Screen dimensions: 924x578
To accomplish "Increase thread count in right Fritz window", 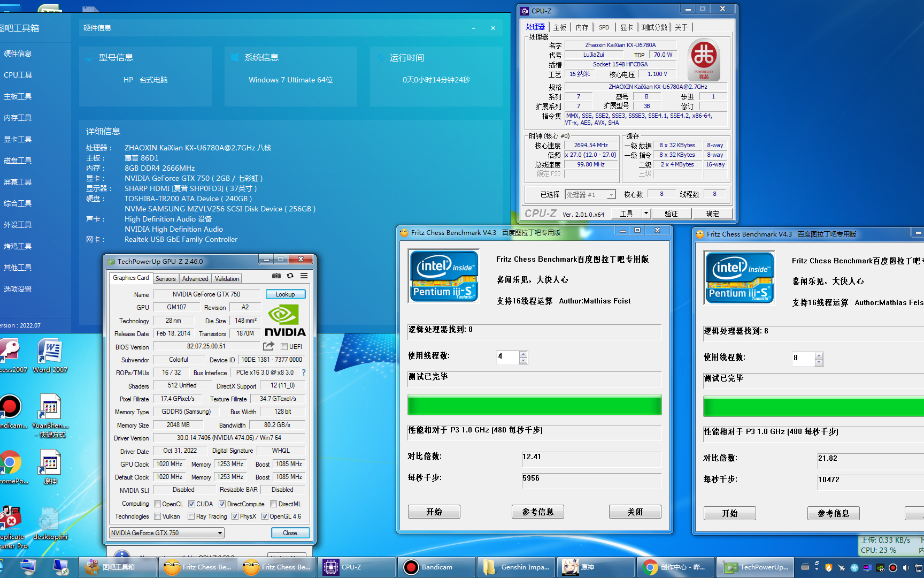I will tap(819, 355).
